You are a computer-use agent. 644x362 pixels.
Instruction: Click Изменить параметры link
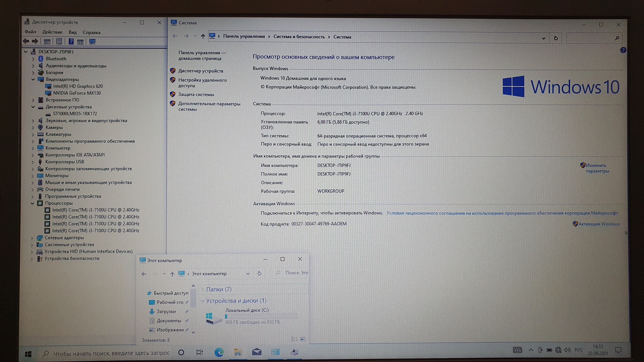coord(597,168)
